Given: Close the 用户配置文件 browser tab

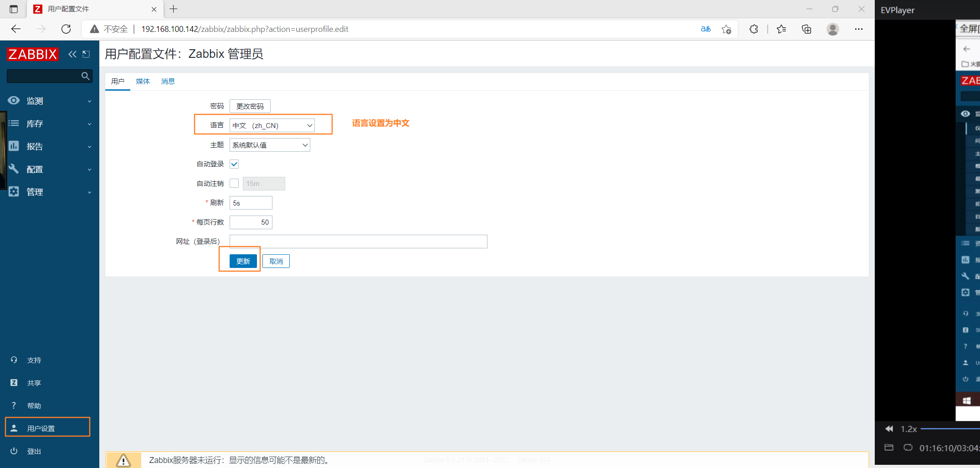Looking at the screenshot, I should 154,9.
